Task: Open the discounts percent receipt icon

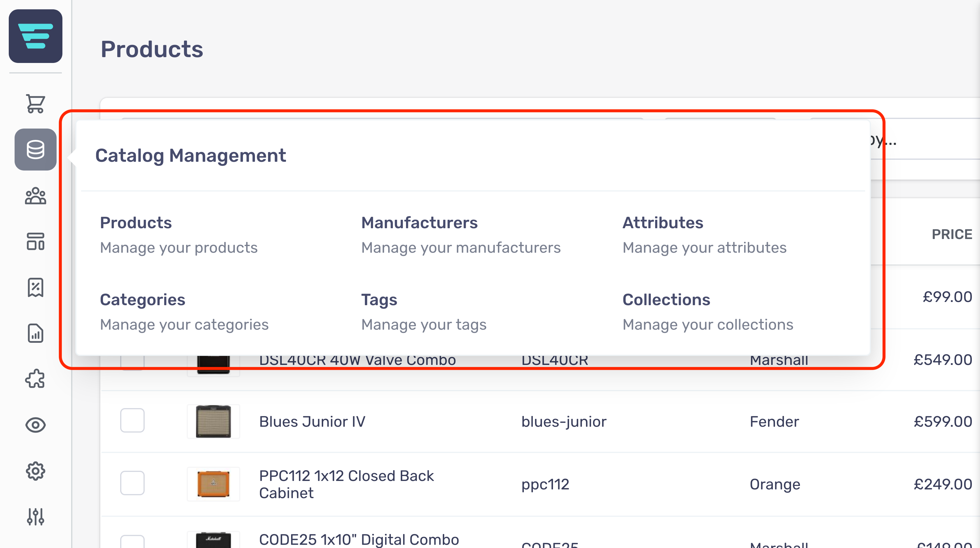Action: pos(35,287)
